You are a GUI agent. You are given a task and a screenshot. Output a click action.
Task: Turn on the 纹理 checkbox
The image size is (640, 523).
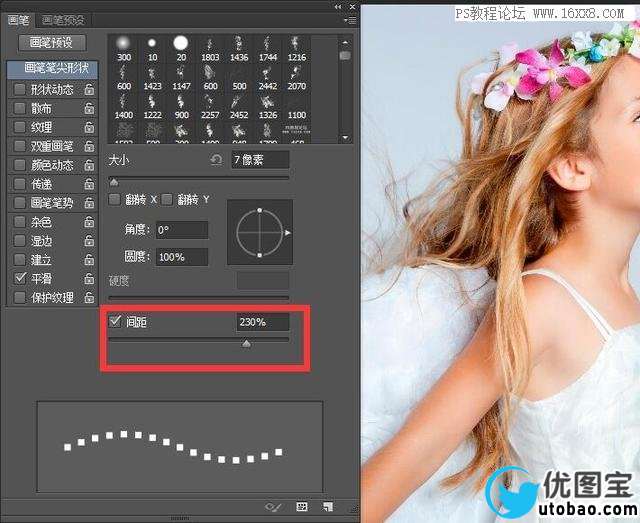tap(19, 127)
